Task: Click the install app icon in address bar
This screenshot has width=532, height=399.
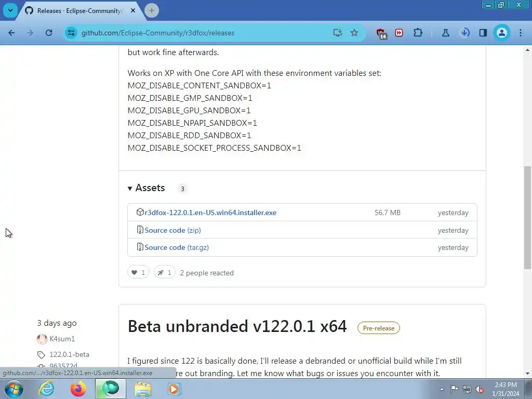Action: point(337,33)
